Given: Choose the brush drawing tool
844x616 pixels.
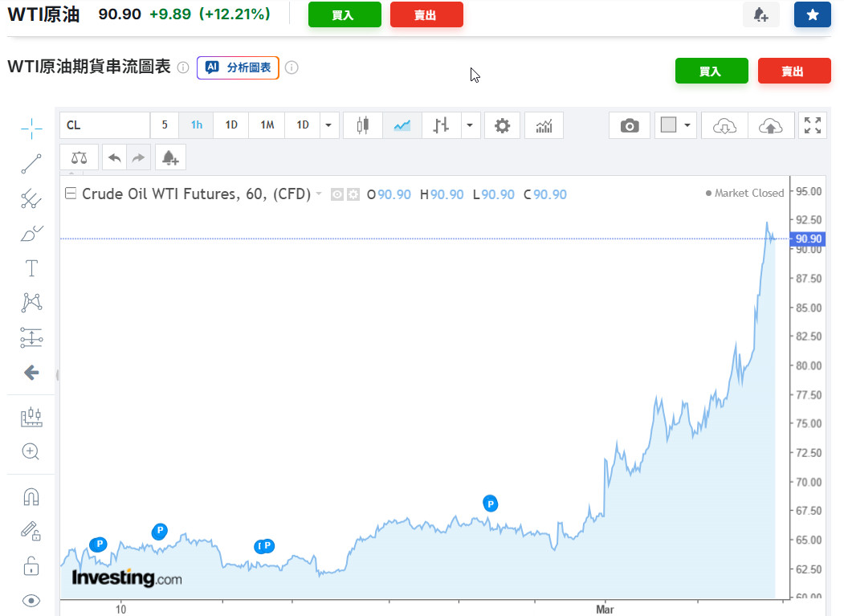Looking at the screenshot, I should coord(31,234).
